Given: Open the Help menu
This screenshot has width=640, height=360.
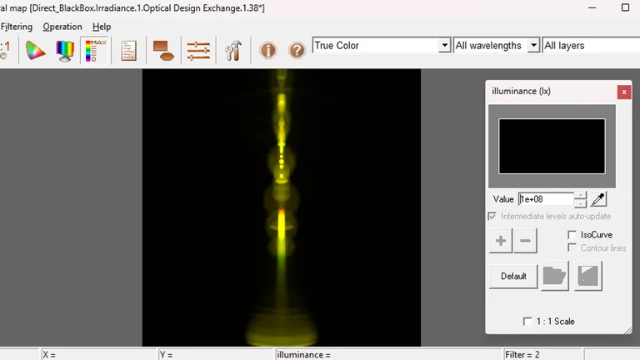Looking at the screenshot, I should pos(102,27).
